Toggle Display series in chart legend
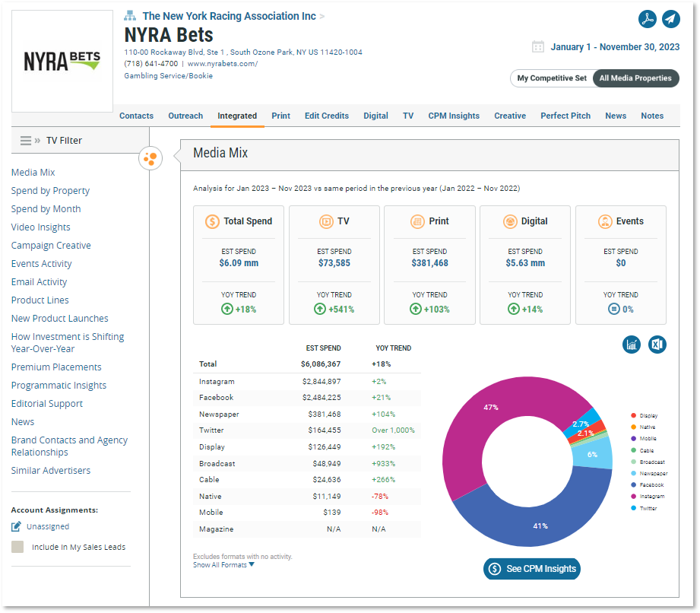This screenshot has height=613, width=700. click(645, 415)
